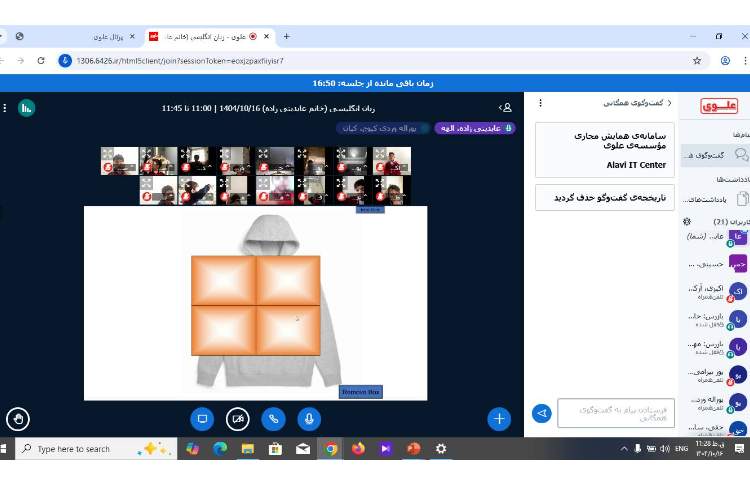Bookmark this page with the star
This screenshot has width=750, height=480.
(x=697, y=61)
